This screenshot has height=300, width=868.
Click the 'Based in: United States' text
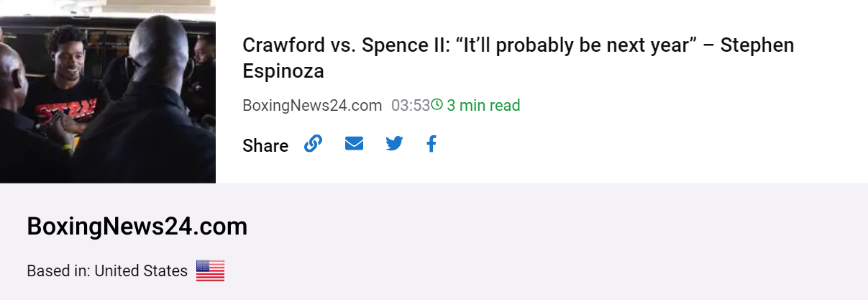point(107,271)
